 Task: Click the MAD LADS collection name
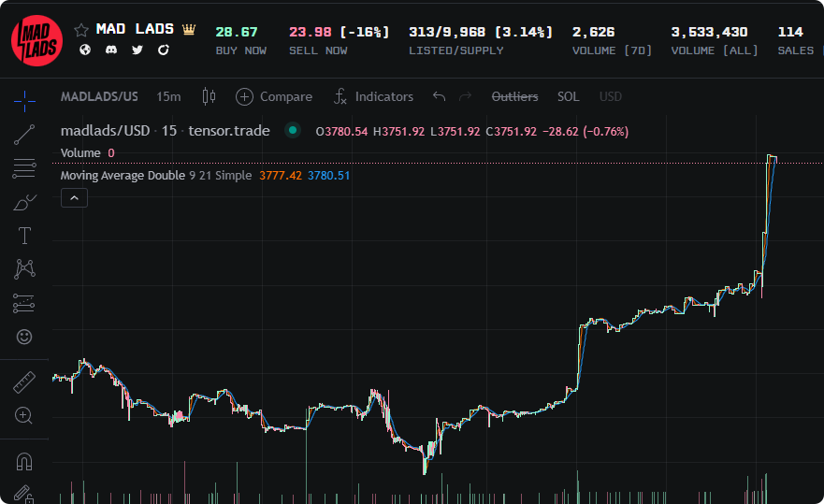(x=135, y=29)
